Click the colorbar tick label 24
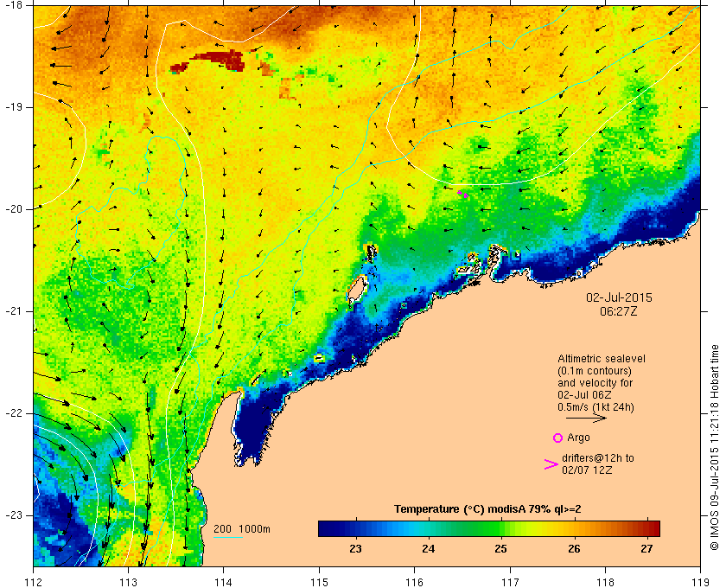726x588 pixels. [429, 549]
